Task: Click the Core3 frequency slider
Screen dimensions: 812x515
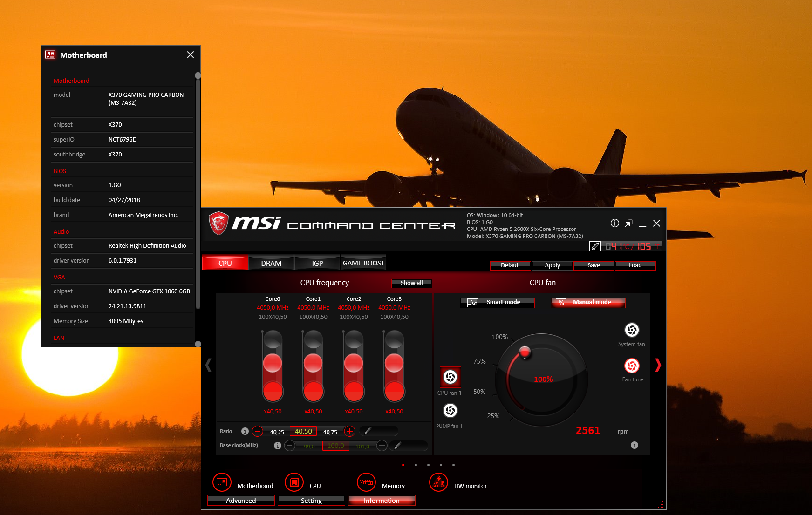Action: click(394, 366)
